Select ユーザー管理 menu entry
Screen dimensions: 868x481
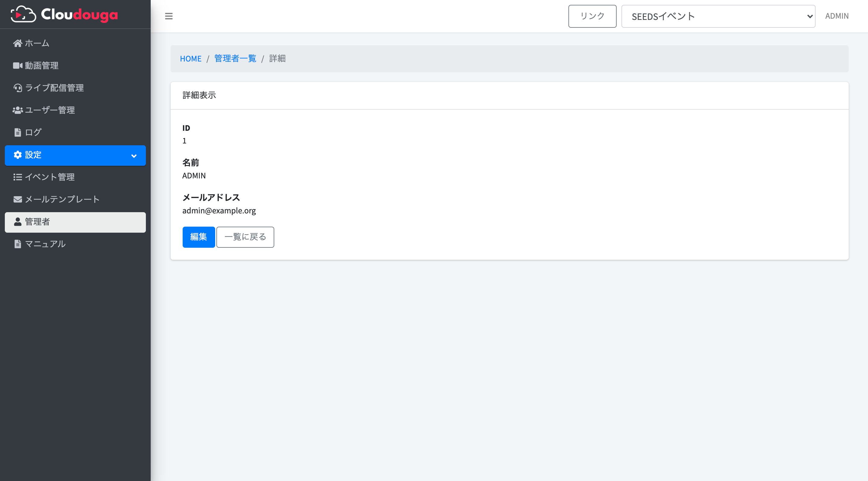(x=75, y=110)
